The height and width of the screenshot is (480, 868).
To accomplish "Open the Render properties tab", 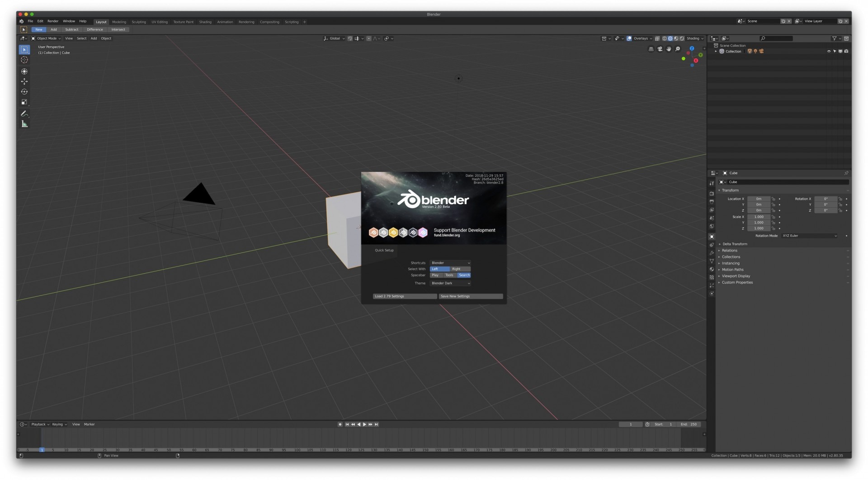I will coord(712,194).
